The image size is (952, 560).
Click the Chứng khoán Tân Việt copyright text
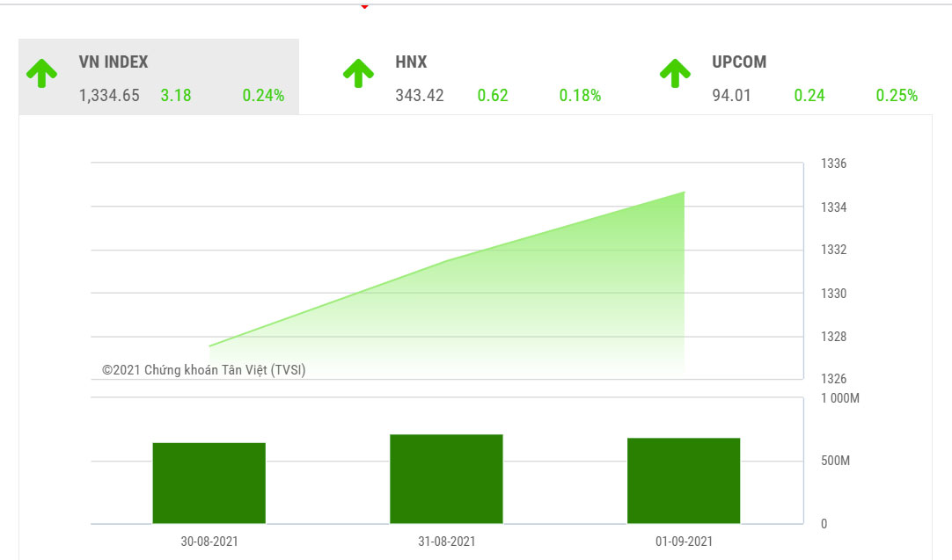[x=204, y=370]
